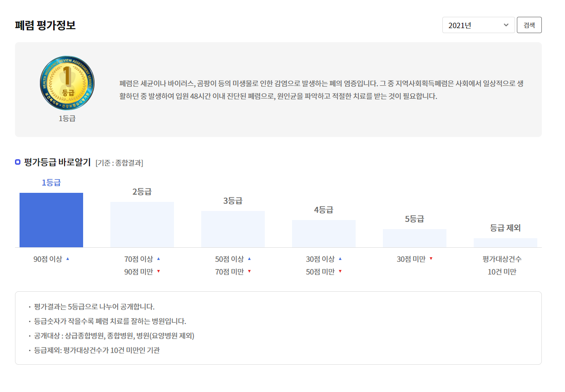565x392 pixels.
Task: Click the blue up arrow beside 90점 이상
Action: click(68, 259)
